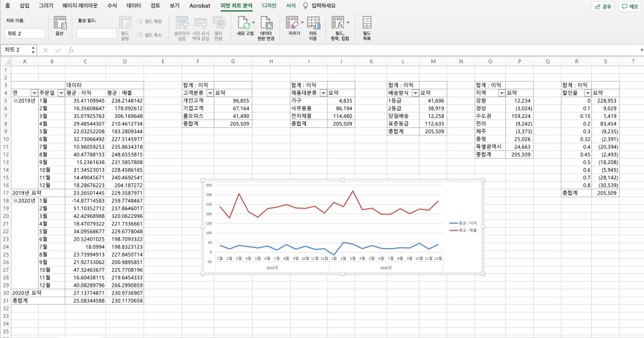Open dropdown arrow next to 새로 고침

[x=253, y=23]
